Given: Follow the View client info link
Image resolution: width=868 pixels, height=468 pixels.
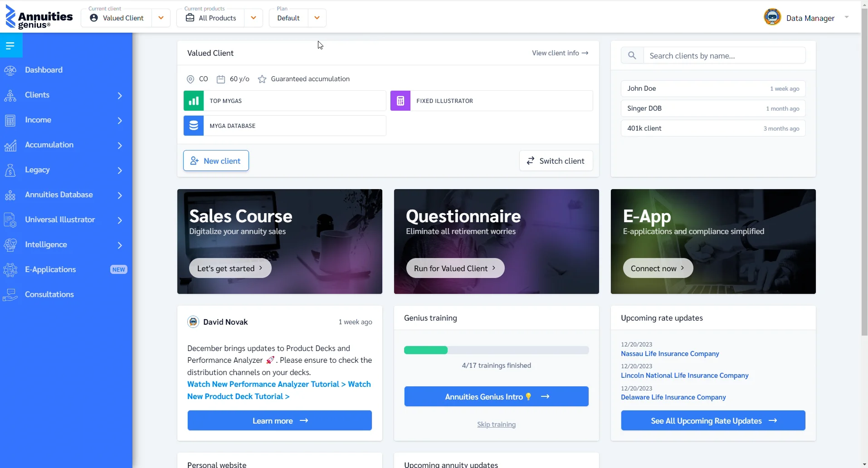Looking at the screenshot, I should tap(560, 53).
